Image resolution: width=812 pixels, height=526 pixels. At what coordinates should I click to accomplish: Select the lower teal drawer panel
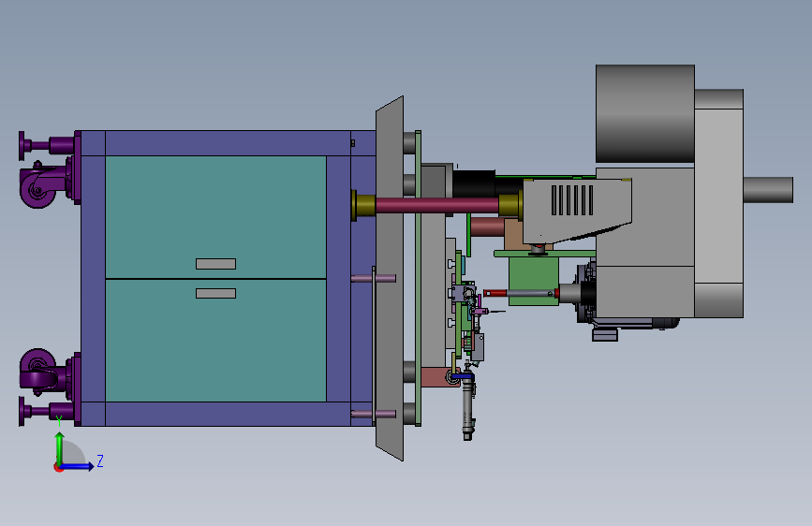point(215,341)
